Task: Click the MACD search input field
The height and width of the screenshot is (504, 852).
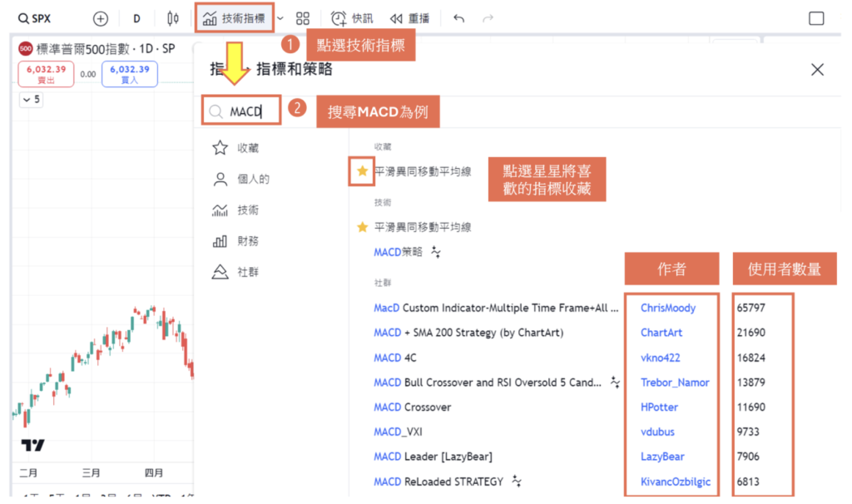Action: point(242,111)
